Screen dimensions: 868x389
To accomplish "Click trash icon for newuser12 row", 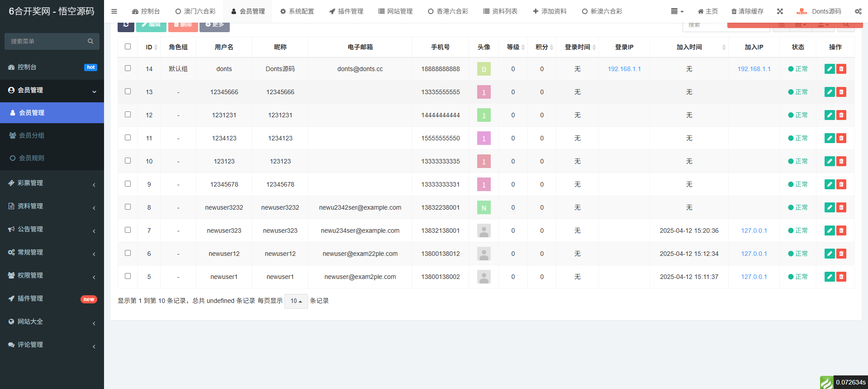I will coord(841,254).
